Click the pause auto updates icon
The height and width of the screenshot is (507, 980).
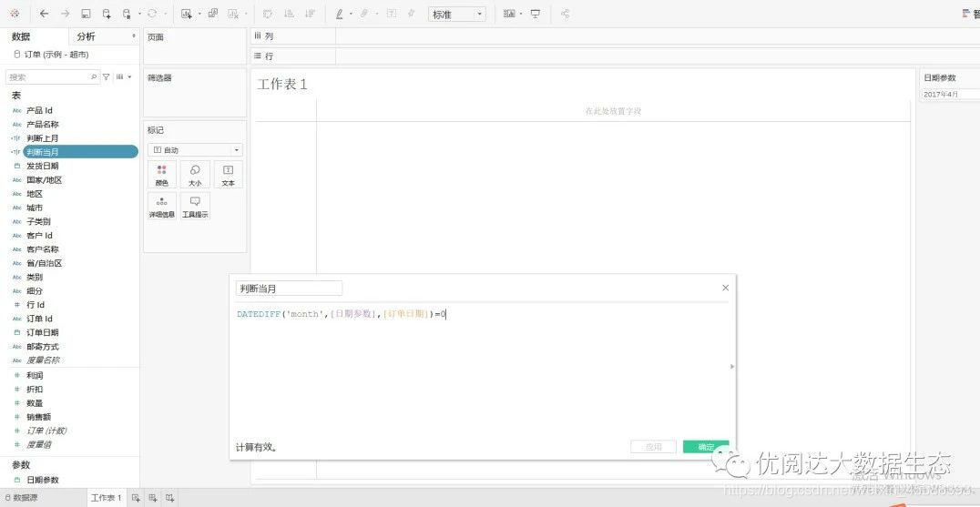pos(127,13)
